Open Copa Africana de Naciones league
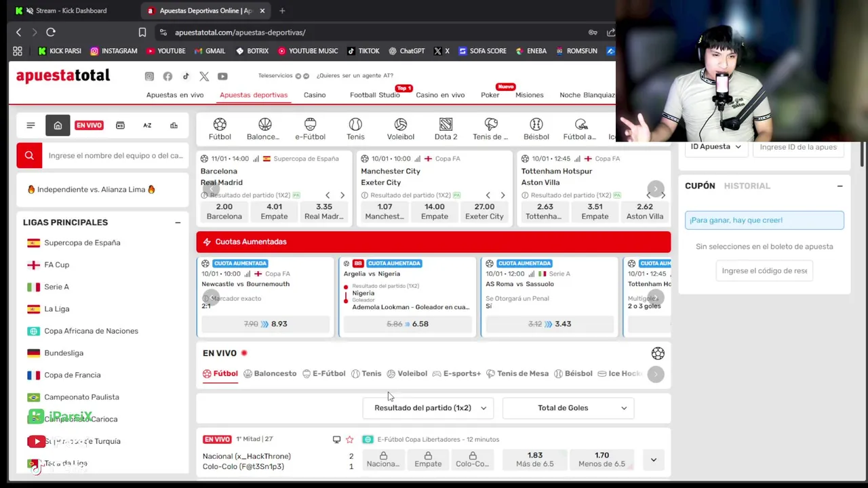Screen dimensions: 868x488 pos(90,331)
